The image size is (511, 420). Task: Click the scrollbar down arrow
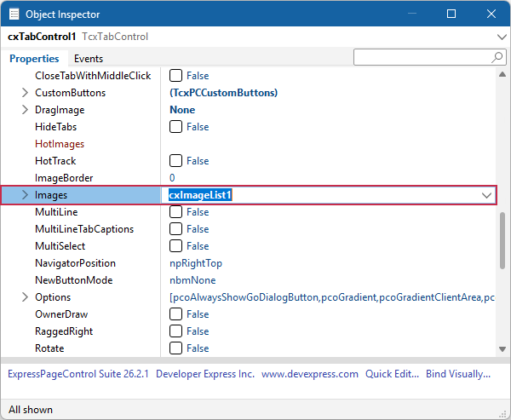pyautogui.click(x=502, y=349)
